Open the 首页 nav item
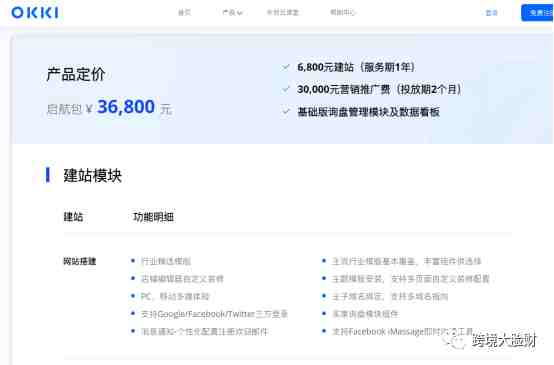 click(x=184, y=12)
